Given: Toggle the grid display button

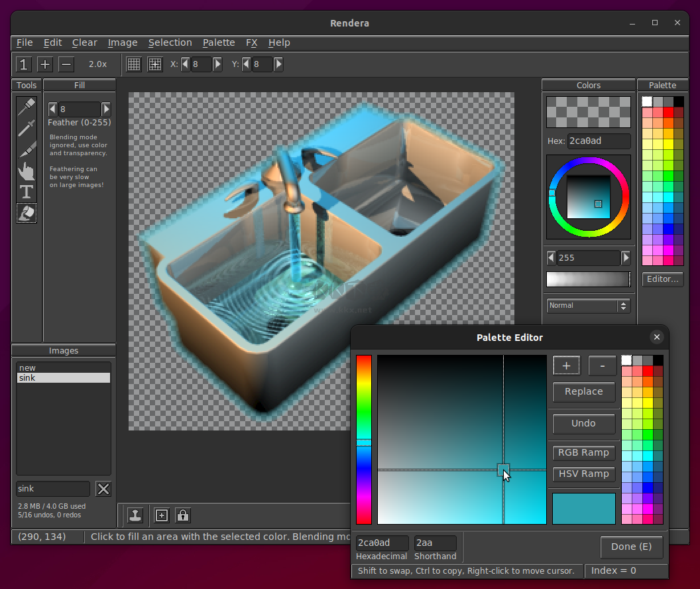Looking at the screenshot, I should [134, 64].
